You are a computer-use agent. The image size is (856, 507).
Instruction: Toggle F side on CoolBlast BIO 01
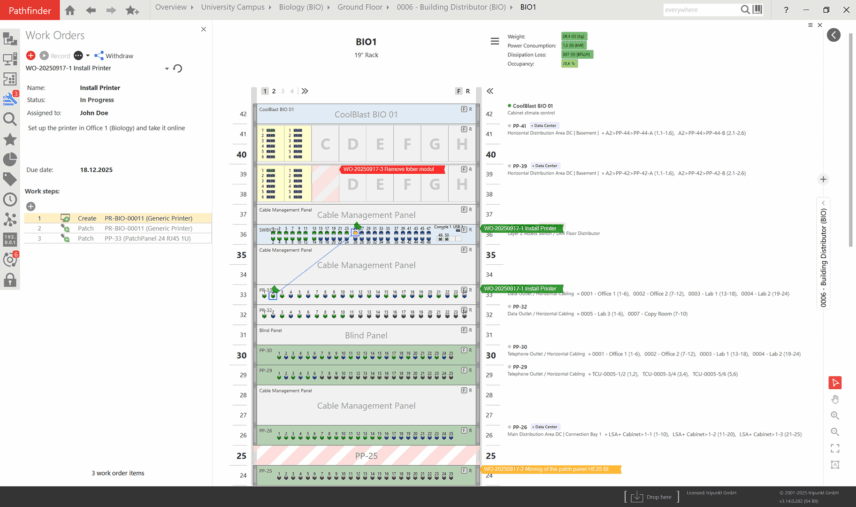coord(463,108)
